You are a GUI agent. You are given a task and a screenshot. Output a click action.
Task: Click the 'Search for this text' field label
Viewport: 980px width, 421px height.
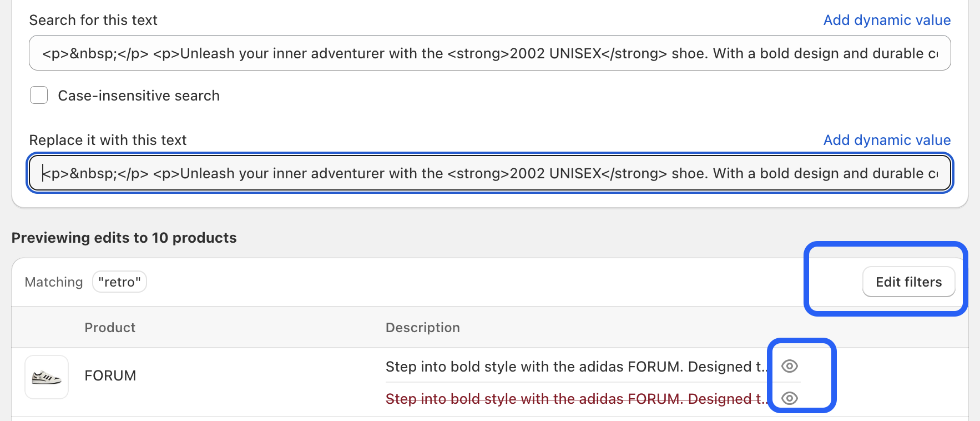click(93, 20)
